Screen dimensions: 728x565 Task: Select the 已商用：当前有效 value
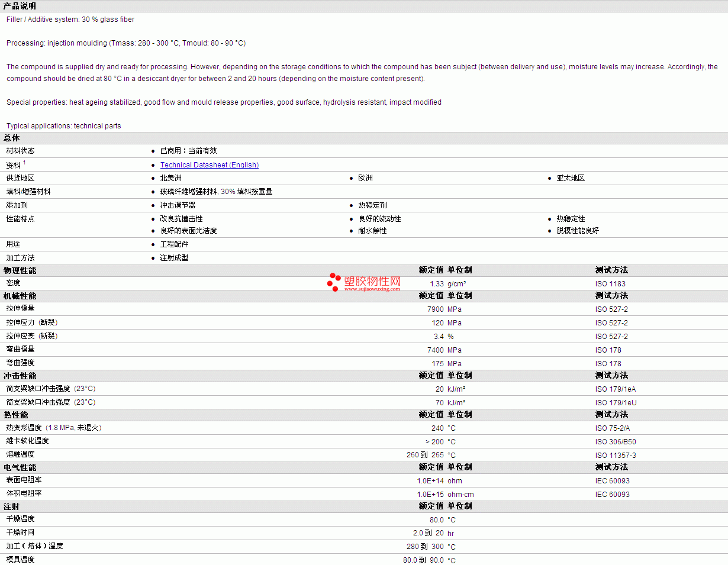tap(189, 151)
